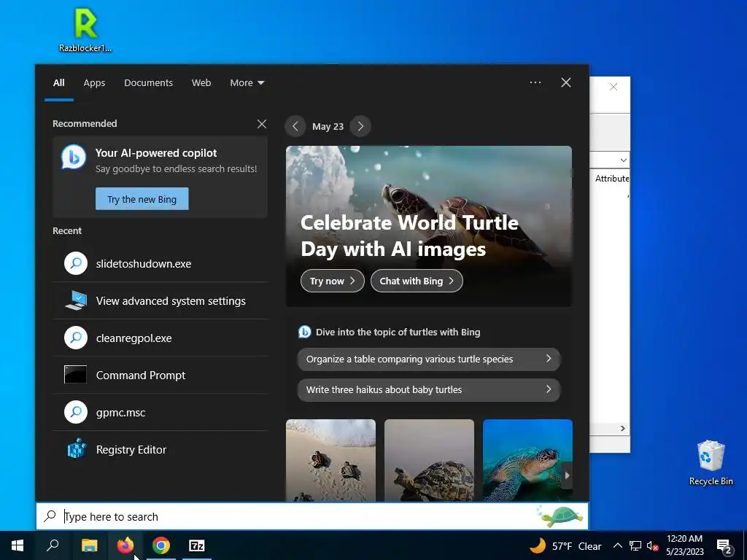Click the 57°F Clear weather text
Screen dimensions: 747x560
click(576, 546)
